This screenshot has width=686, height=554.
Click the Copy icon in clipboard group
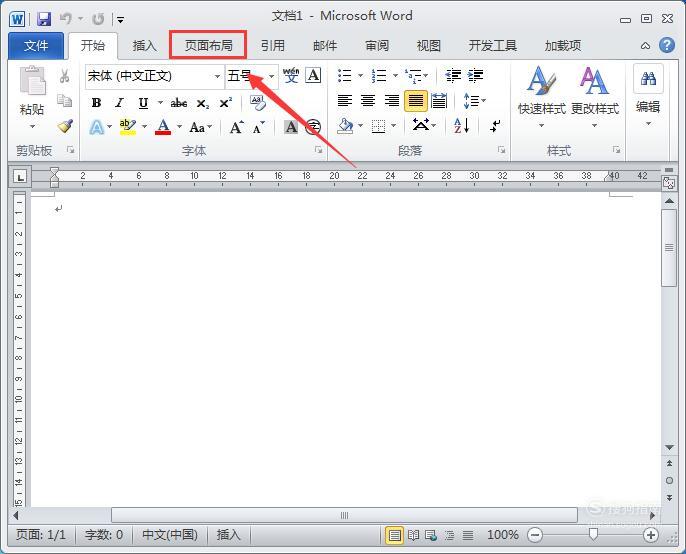click(65, 101)
